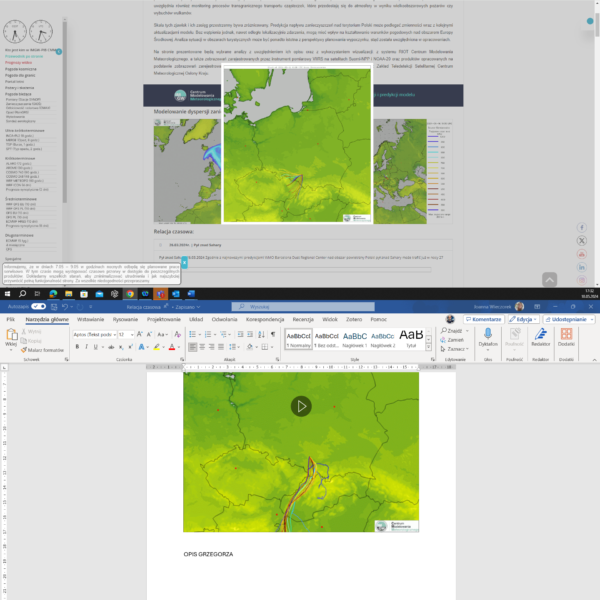Image resolution: width=600 pixels, height=600 pixels.
Task: Click the Komentarze button
Action: point(483,319)
